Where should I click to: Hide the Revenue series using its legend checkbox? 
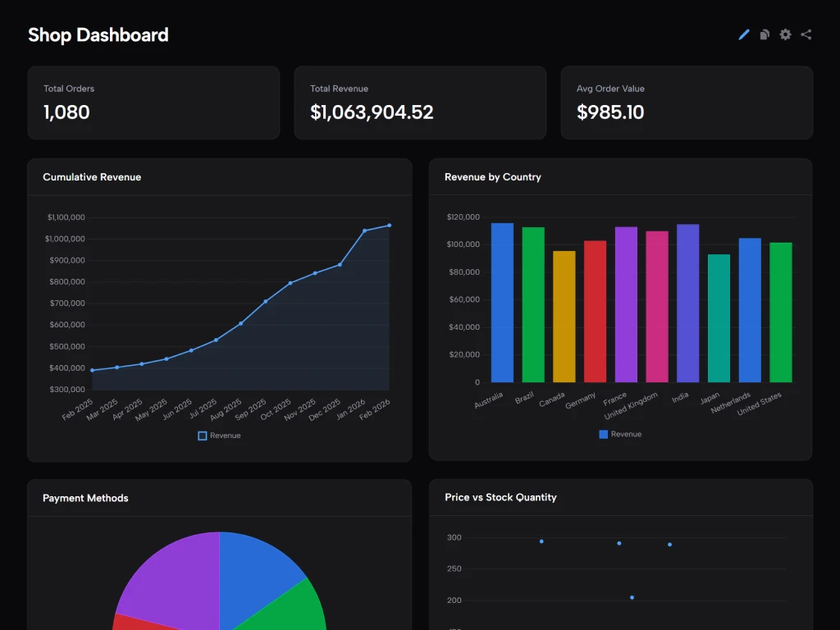pos(201,436)
